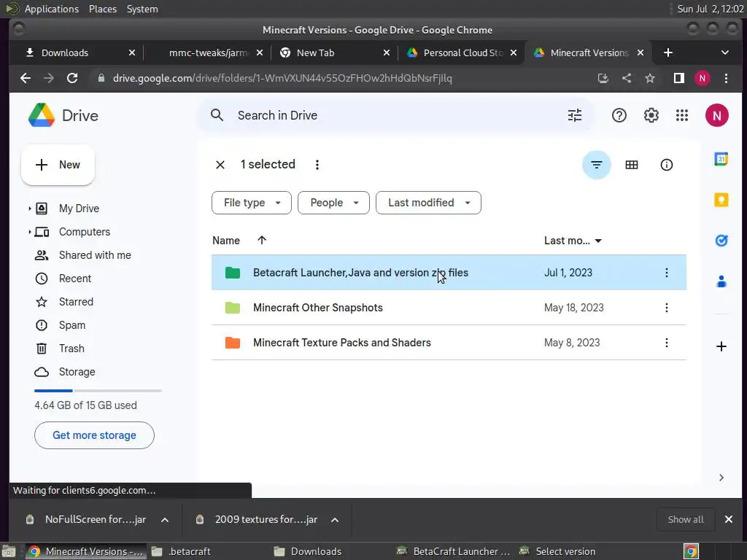The height and width of the screenshot is (560, 747).
Task: Open Starred items
Action: tap(76, 302)
